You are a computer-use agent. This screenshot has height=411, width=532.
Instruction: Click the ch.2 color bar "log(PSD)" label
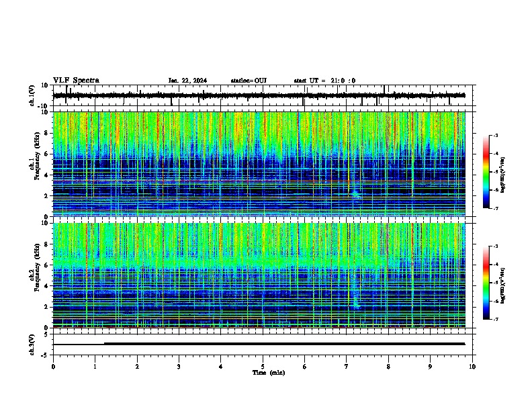[x=503, y=285]
